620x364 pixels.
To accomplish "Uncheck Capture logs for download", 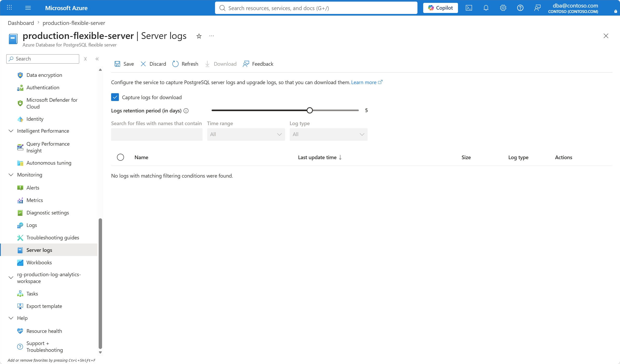I will (115, 97).
